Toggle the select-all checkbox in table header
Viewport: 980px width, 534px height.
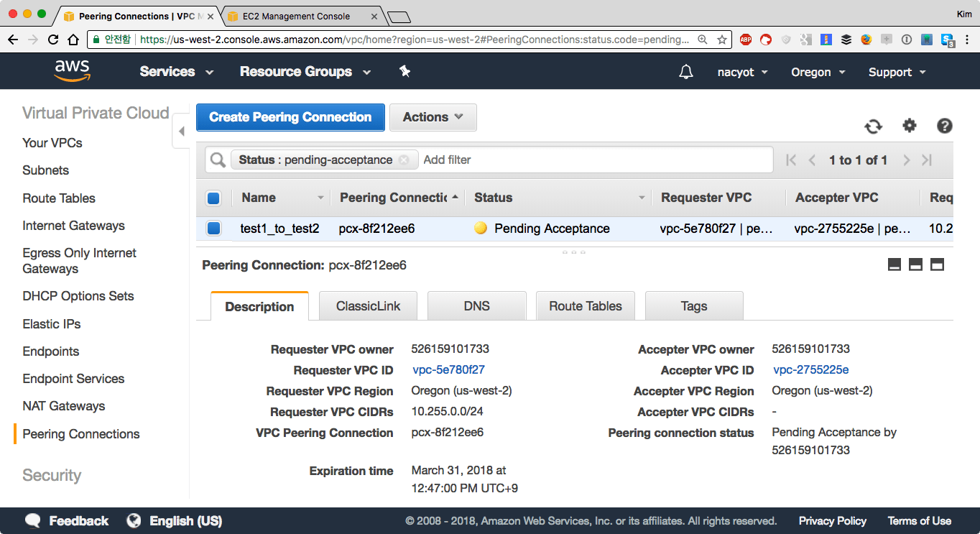(x=213, y=198)
